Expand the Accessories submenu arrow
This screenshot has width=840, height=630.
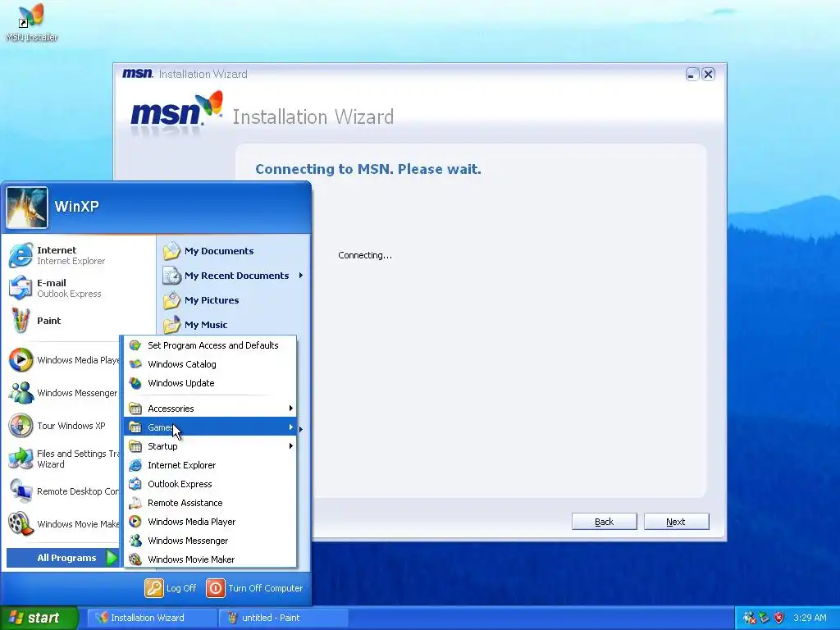coord(291,409)
